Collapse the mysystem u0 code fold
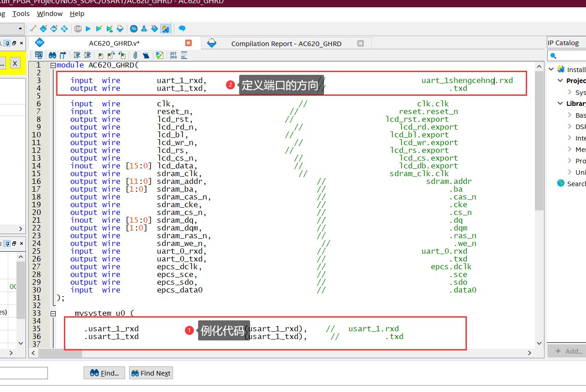This screenshot has width=586, height=392. pos(53,314)
